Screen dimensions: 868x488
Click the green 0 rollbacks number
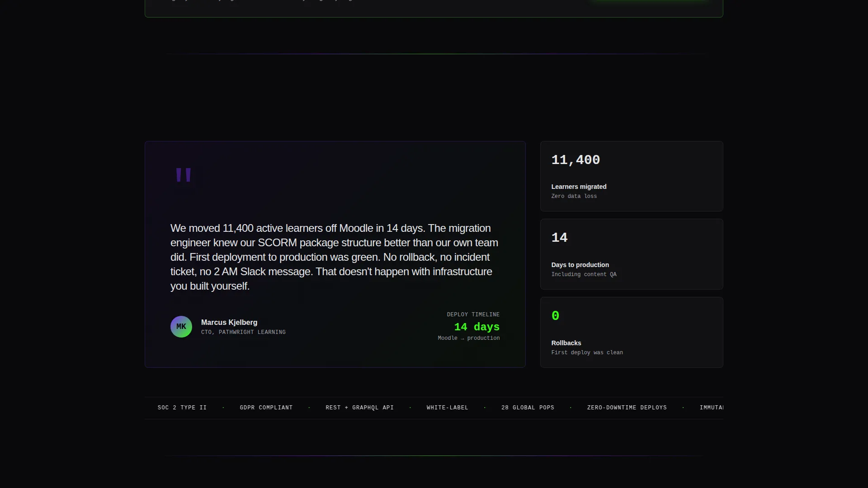[x=555, y=316]
